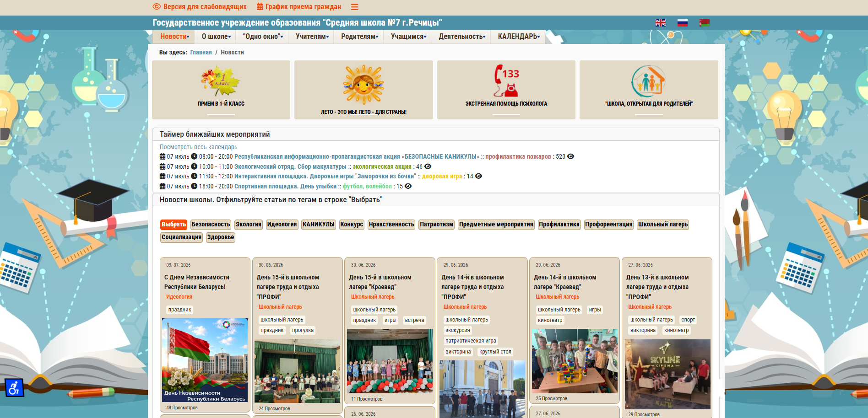This screenshot has height=418, width=868.
Task: Click the maple leaf first-grade admission icon
Action: [221, 81]
